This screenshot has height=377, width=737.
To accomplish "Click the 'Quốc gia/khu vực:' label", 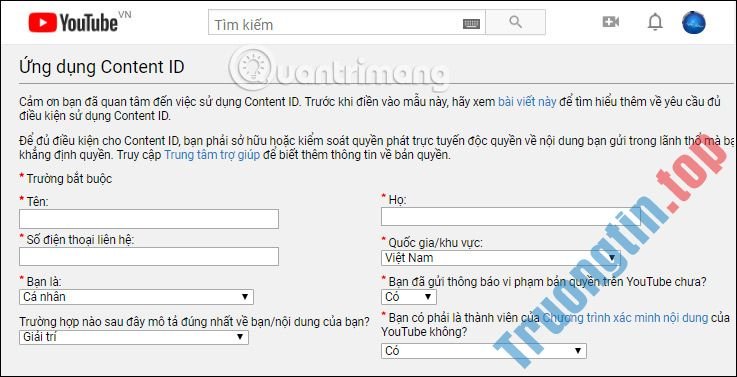I will coord(435,243).
